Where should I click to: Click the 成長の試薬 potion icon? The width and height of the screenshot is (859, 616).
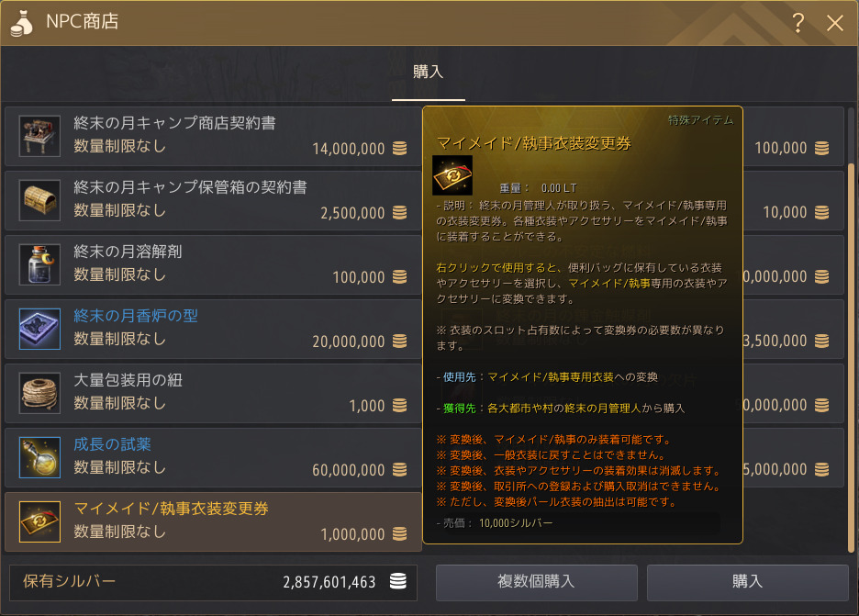[39, 457]
